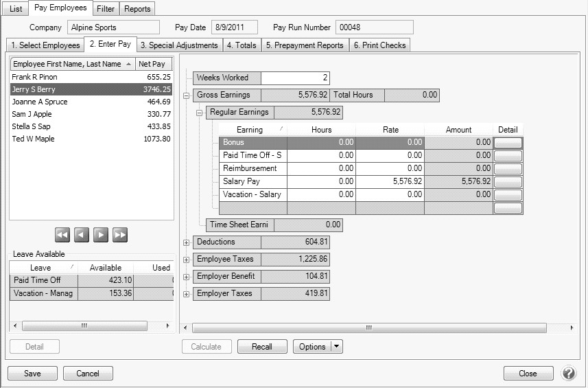Go to previous employee arrow button
588x388 pixels.
pos(82,235)
